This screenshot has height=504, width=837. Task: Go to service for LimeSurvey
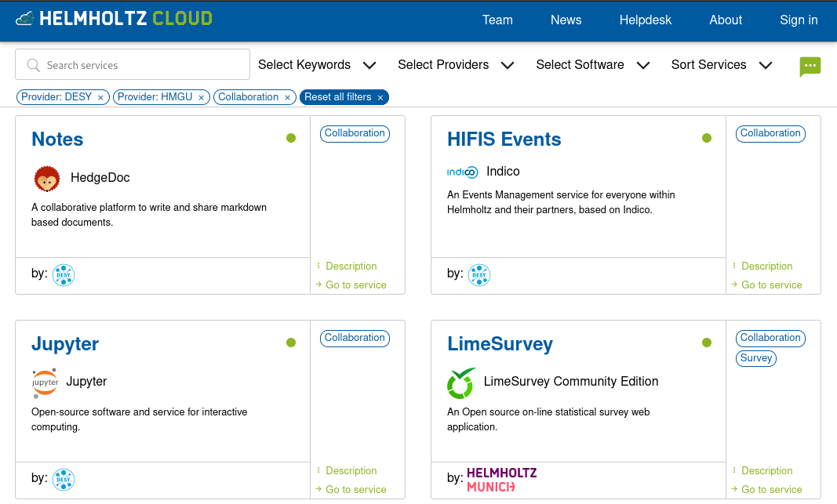click(x=771, y=490)
